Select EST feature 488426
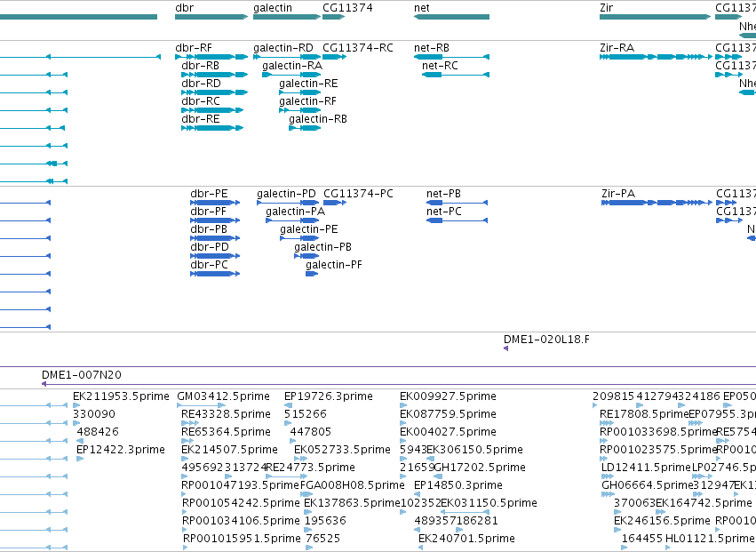This screenshot has height=552, width=756. click(80, 441)
